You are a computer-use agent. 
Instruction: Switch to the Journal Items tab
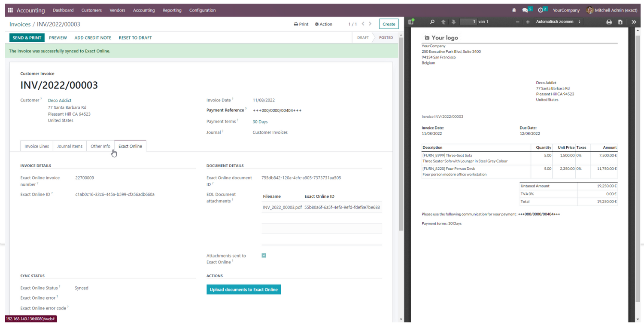70,147
